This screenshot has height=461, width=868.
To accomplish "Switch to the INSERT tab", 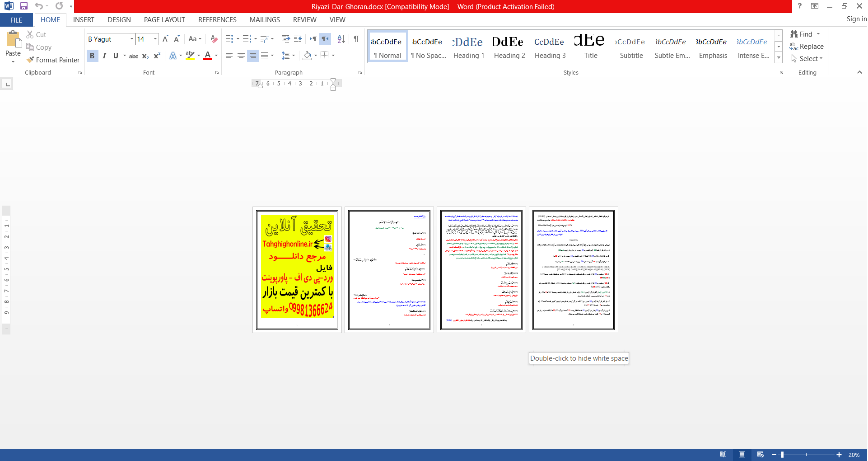I will pos(84,20).
